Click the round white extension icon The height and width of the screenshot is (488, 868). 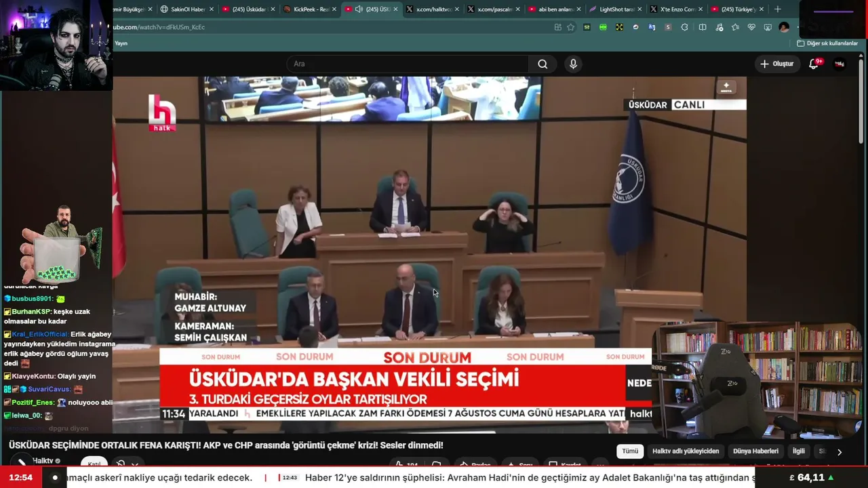click(x=635, y=27)
